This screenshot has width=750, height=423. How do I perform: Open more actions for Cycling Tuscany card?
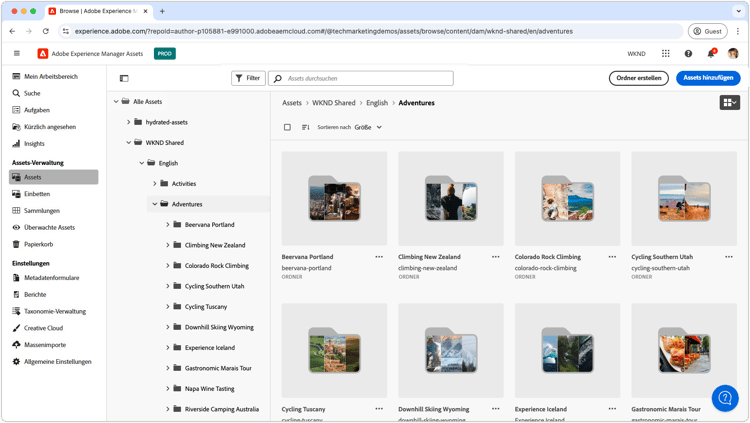[x=379, y=409]
